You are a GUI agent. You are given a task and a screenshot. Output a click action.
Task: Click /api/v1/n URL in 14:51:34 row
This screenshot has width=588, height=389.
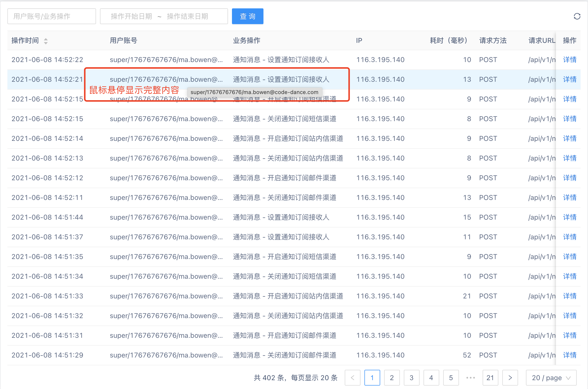click(x=542, y=276)
